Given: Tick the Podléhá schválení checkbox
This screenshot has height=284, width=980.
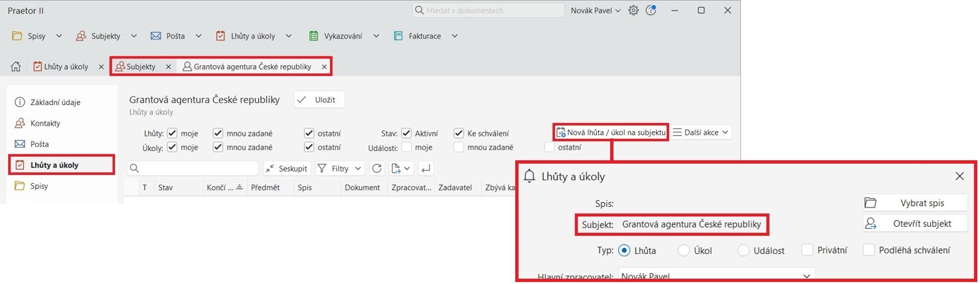Looking at the screenshot, I should pos(869,250).
